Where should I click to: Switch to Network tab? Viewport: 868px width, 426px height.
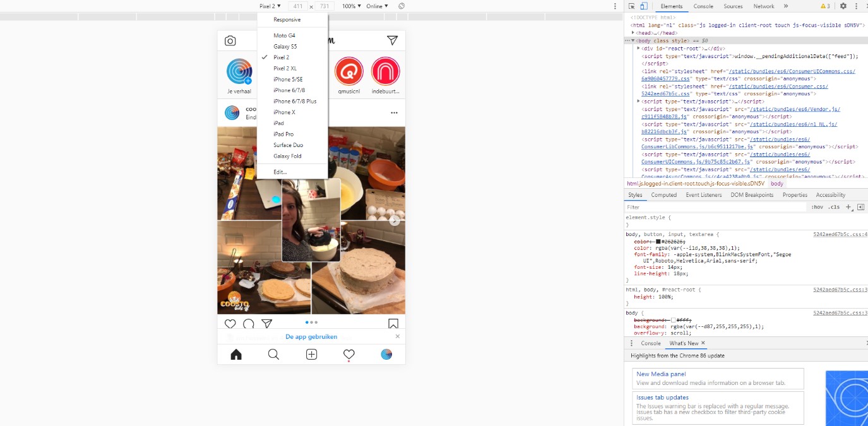point(763,6)
